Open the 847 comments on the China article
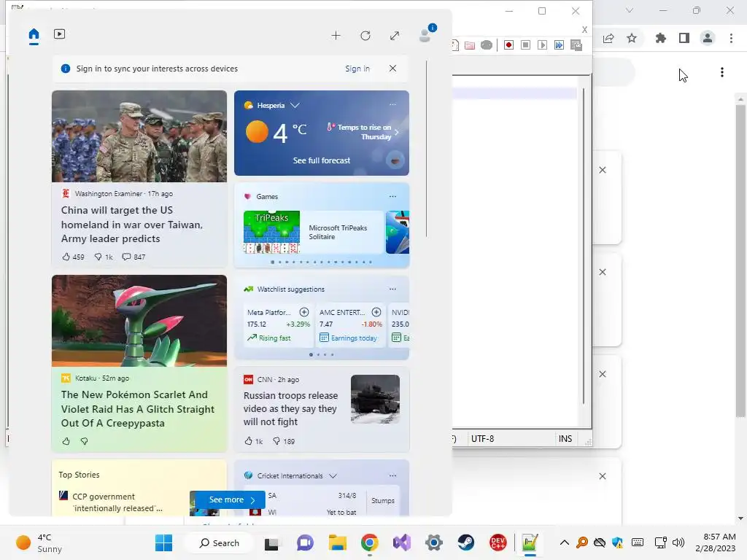The image size is (747, 560). tap(133, 257)
